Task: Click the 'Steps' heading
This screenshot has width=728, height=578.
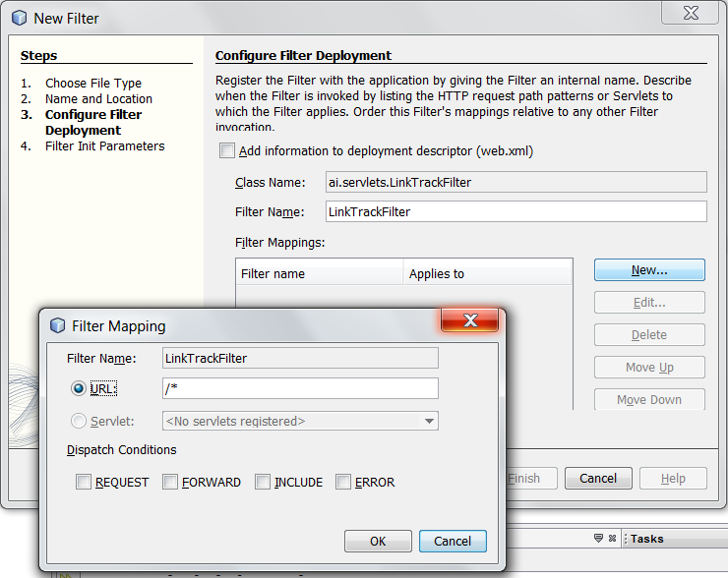Action: [38, 56]
